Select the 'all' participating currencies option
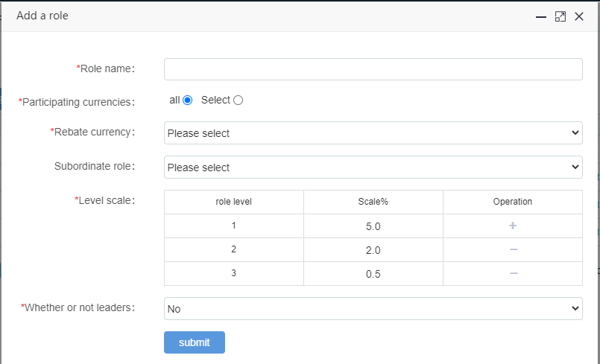The height and width of the screenshot is (364, 600). pos(188,100)
